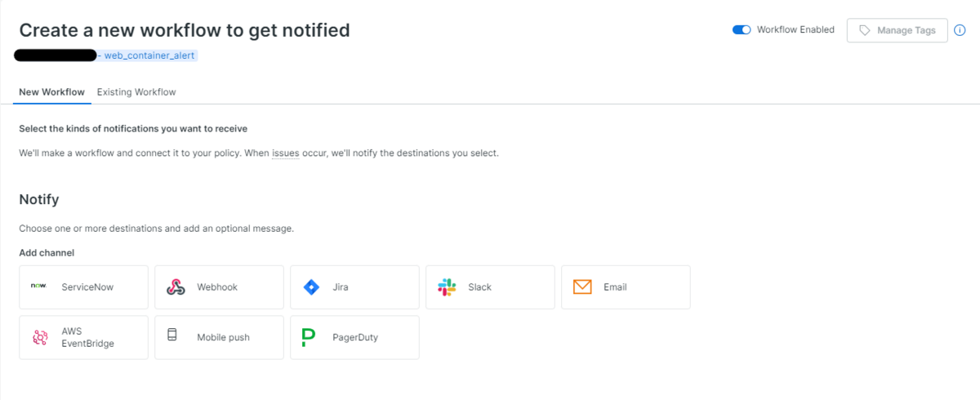Click the Webhook icon

[175, 287]
